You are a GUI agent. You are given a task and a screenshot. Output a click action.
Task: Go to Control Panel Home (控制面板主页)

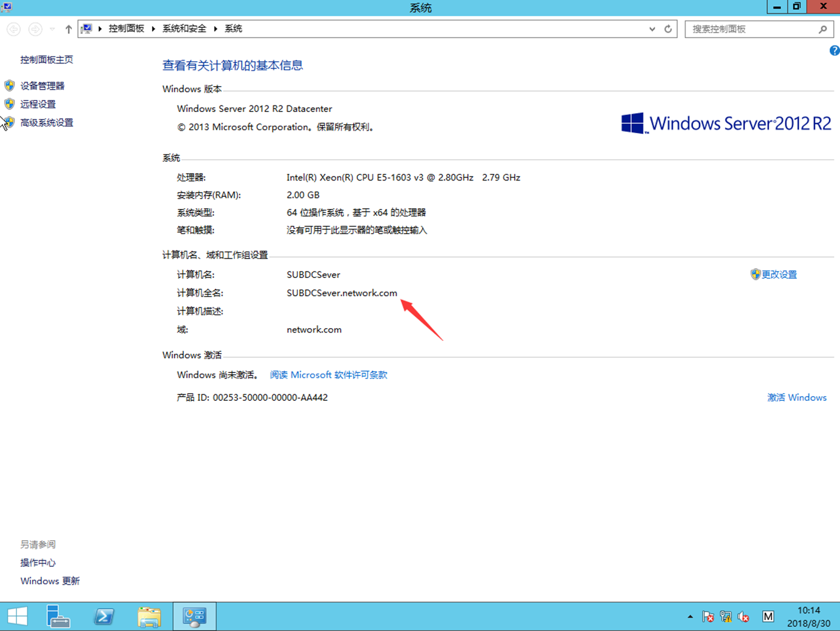coord(47,59)
